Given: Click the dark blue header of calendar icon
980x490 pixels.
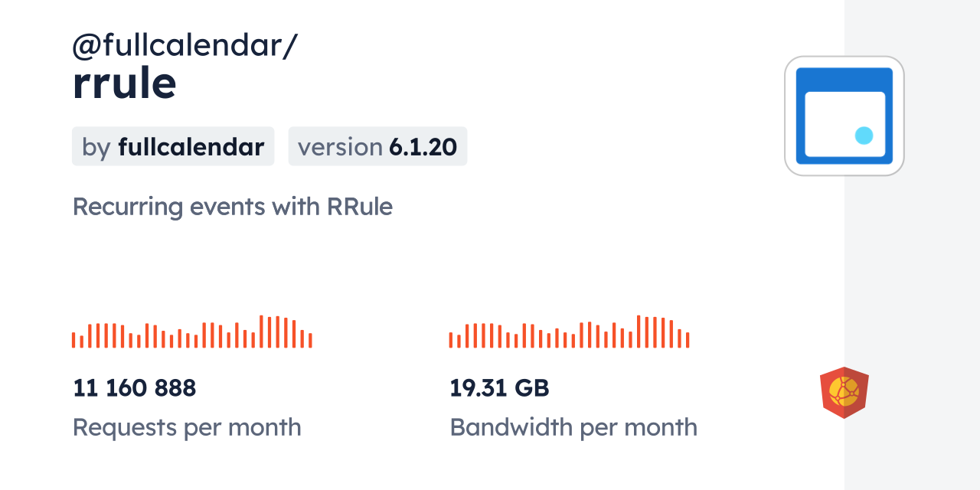Looking at the screenshot, I should click(x=844, y=79).
